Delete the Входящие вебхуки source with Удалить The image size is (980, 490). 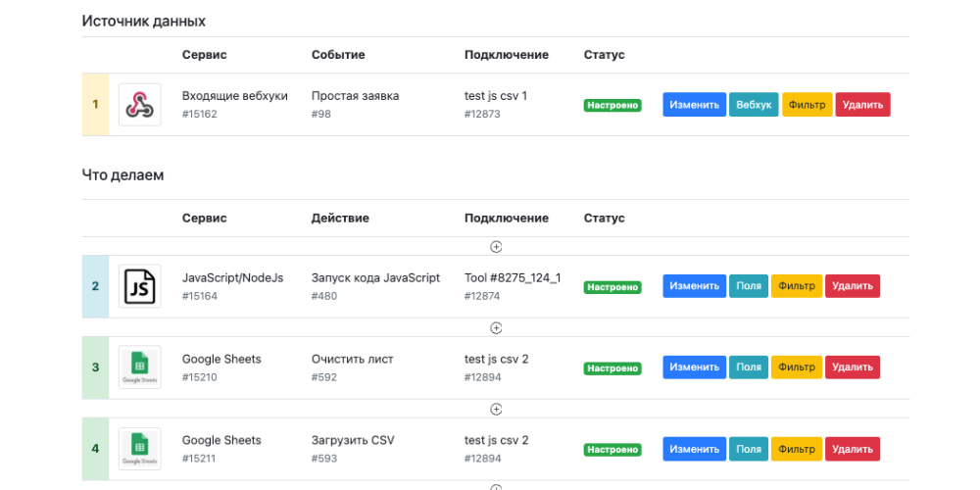pyautogui.click(x=862, y=105)
